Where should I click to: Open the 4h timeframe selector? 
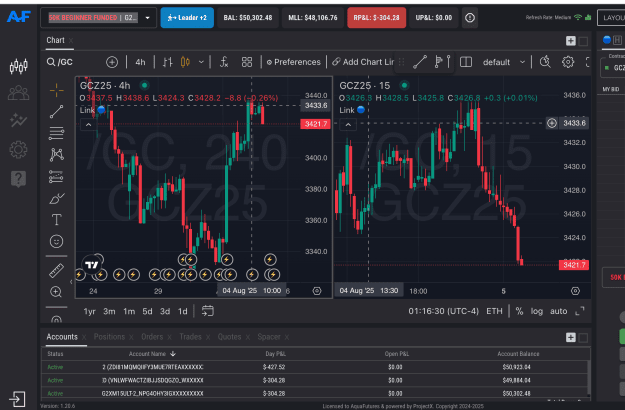(140, 62)
